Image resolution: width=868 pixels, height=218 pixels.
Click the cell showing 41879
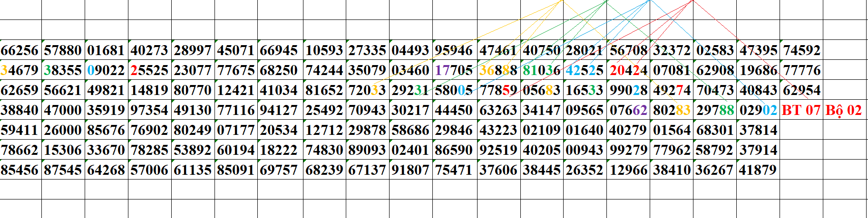(x=758, y=170)
